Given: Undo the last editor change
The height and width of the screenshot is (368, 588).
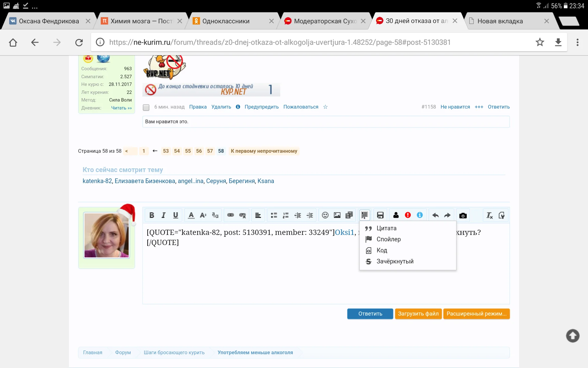Looking at the screenshot, I should tap(435, 215).
